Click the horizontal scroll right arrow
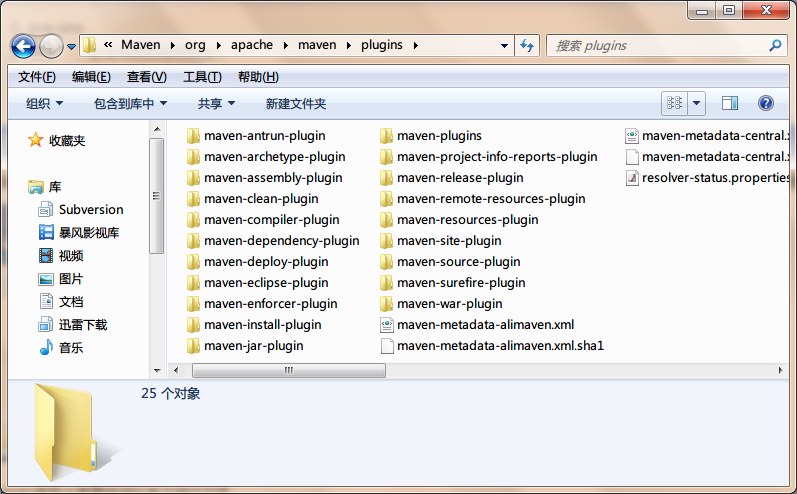The height and width of the screenshot is (494, 797). coord(781,370)
